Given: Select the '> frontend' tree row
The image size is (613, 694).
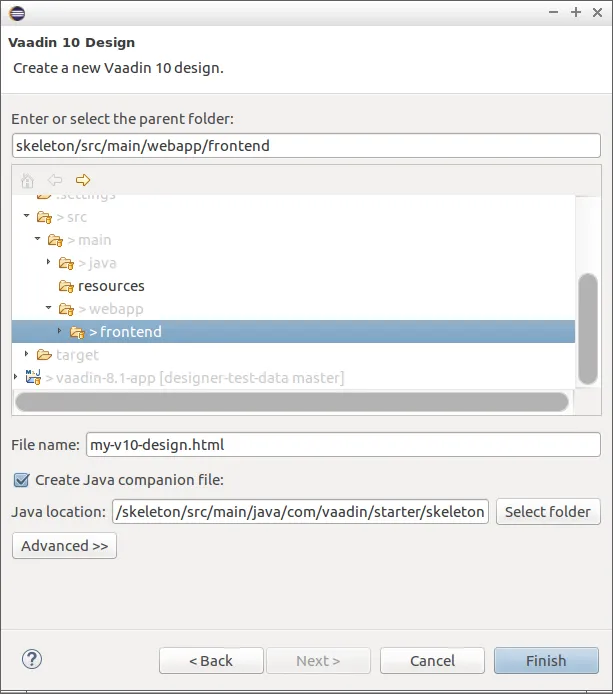Looking at the screenshot, I should [293, 332].
